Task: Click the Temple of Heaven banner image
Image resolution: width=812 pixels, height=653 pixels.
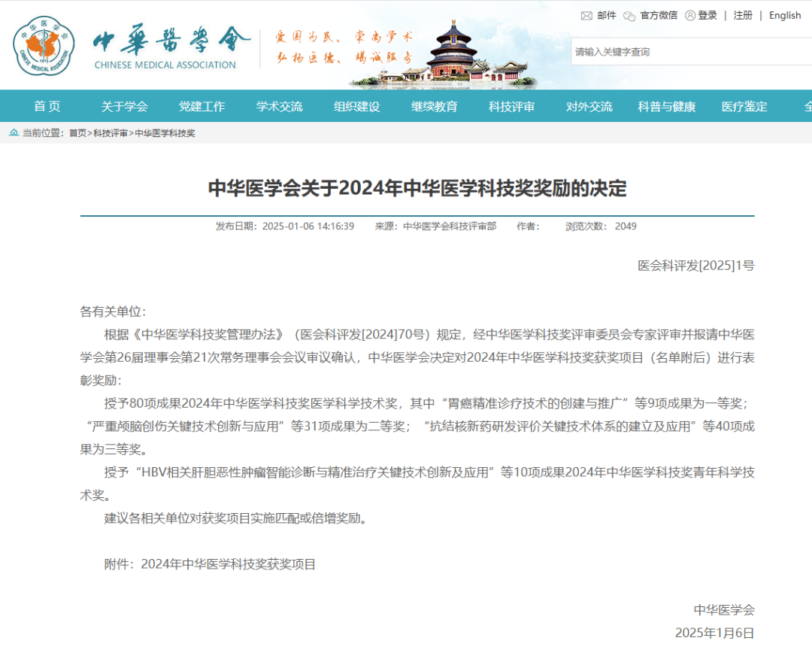Action: [x=444, y=53]
